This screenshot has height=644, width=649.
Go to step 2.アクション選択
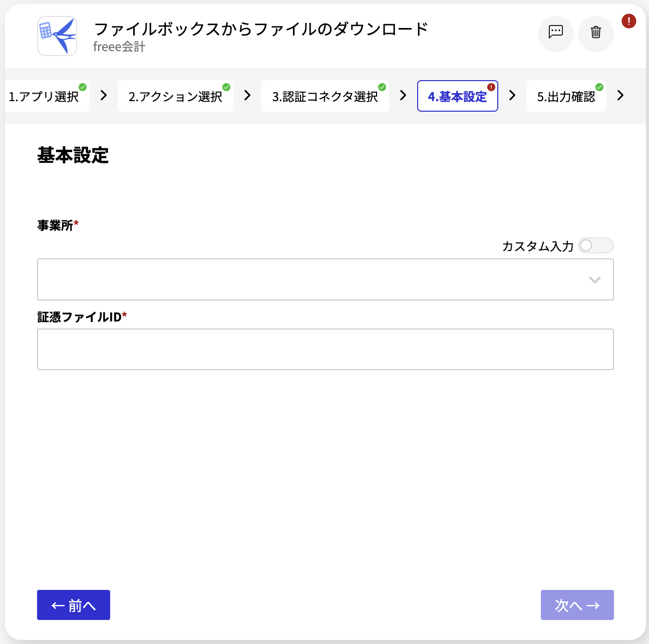pos(175,96)
